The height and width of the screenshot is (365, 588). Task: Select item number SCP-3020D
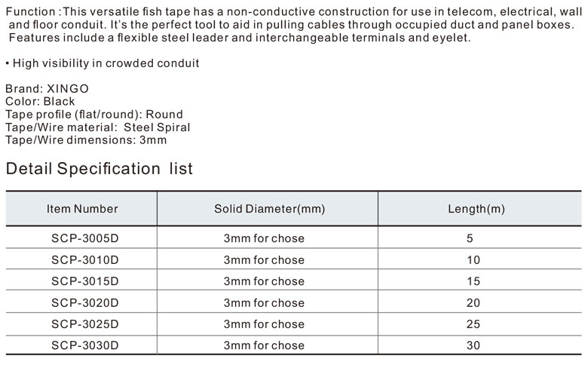click(82, 303)
